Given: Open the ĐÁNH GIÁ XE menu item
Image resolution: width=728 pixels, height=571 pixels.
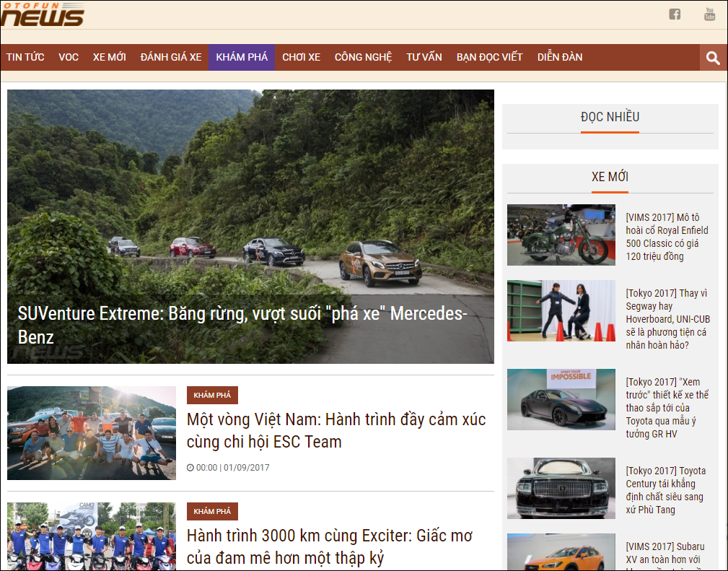Looking at the screenshot, I should click(x=171, y=57).
